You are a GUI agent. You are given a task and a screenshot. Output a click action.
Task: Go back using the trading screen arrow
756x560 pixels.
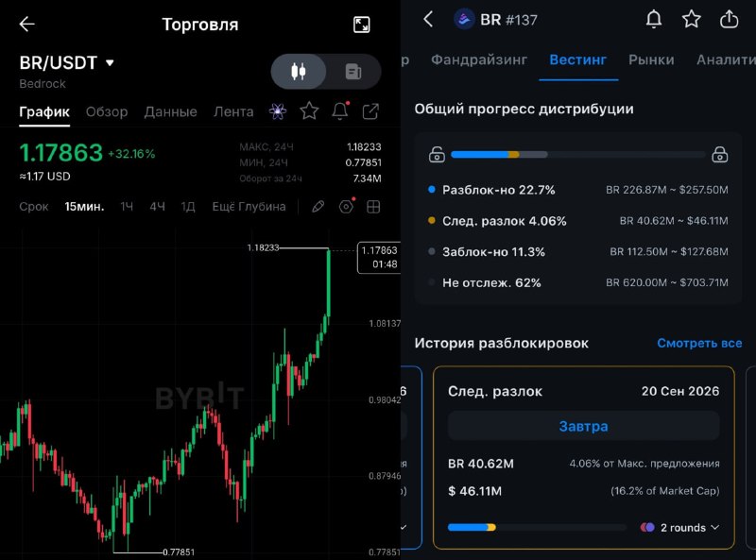[x=27, y=24]
